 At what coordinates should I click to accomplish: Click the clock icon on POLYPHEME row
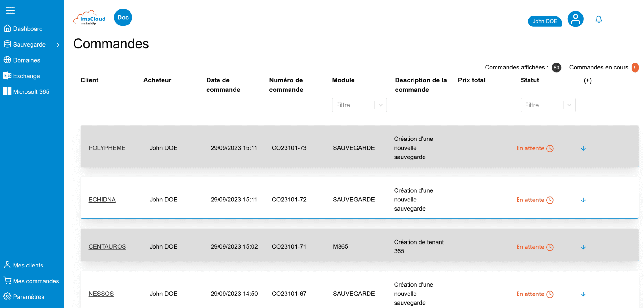tap(550, 148)
